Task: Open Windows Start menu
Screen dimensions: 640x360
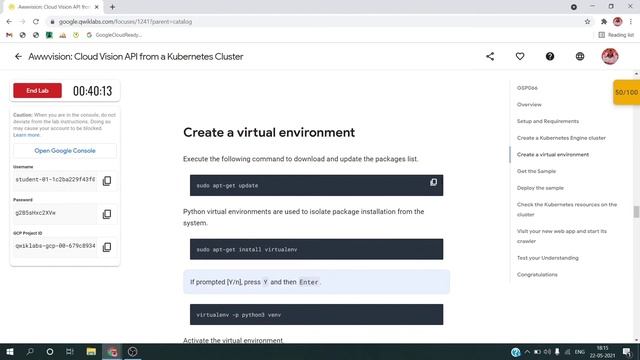Action: click(10, 351)
